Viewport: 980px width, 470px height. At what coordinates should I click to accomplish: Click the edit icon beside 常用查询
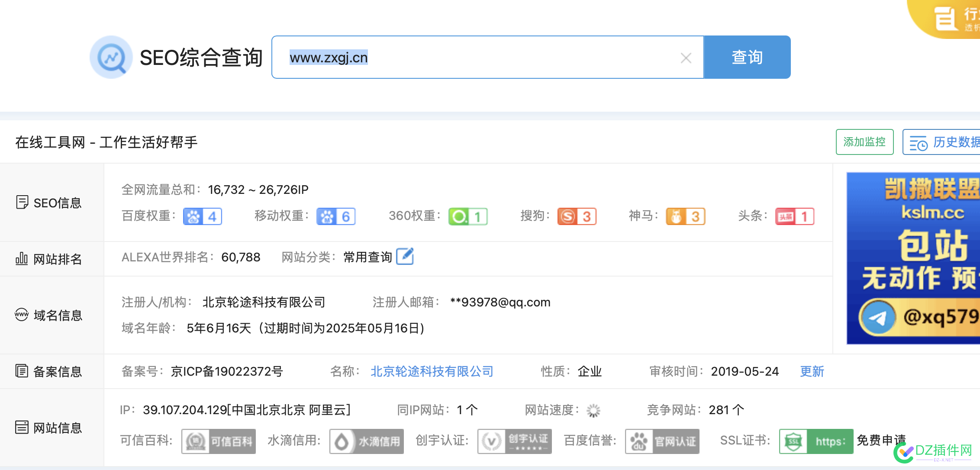(x=405, y=256)
